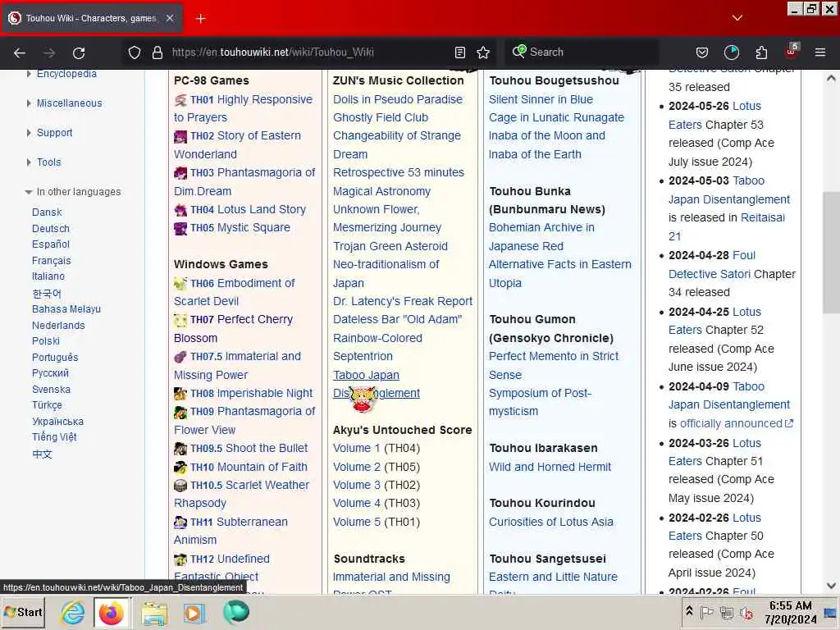This screenshot has width=840, height=630.
Task: Show hidden system tray icons
Action: point(689,611)
